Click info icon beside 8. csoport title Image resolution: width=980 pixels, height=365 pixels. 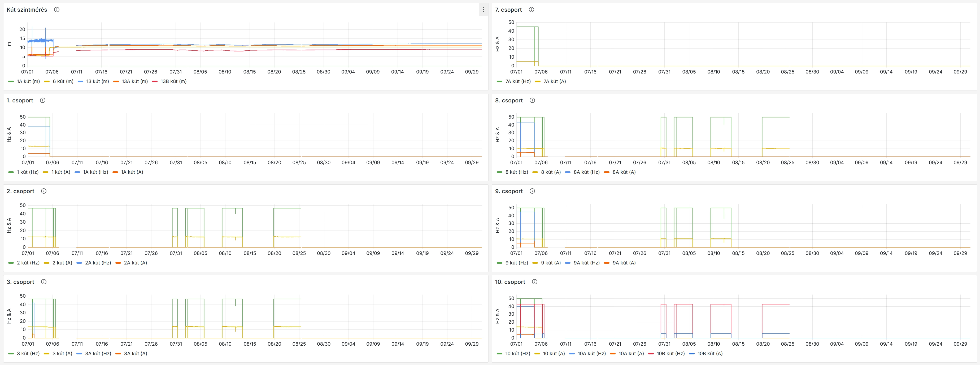tap(532, 101)
